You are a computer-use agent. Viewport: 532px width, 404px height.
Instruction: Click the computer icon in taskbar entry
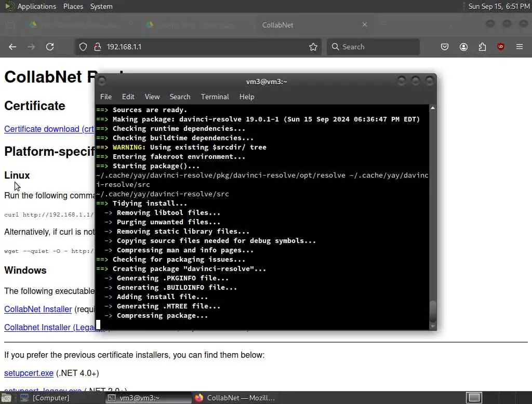[x=24, y=398]
